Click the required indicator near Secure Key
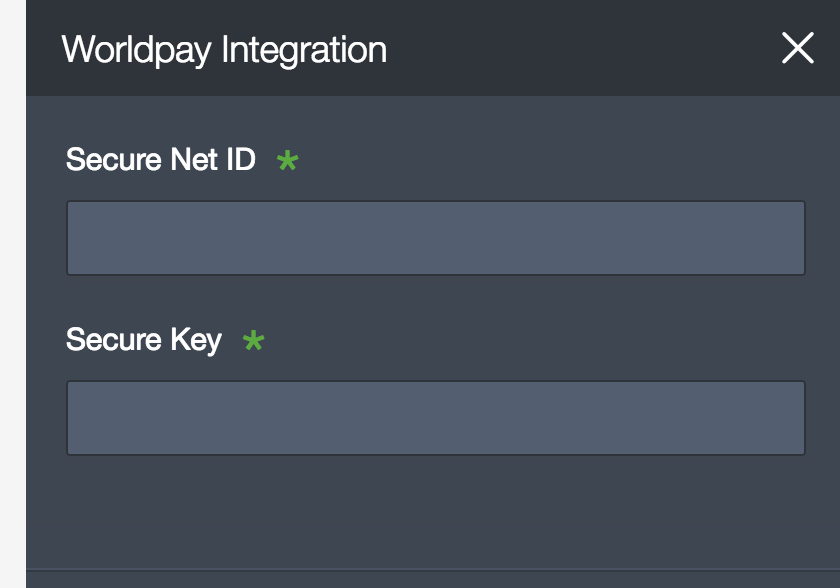The image size is (840, 588). (x=256, y=340)
